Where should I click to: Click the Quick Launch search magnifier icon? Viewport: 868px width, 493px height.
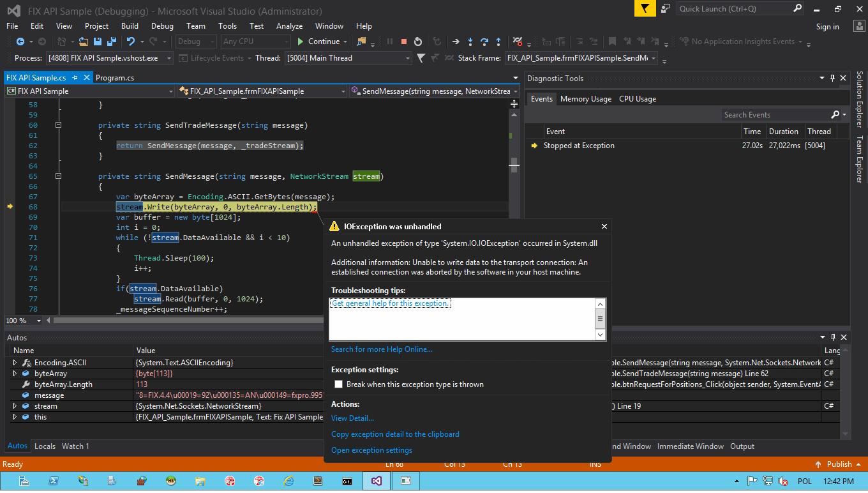[x=797, y=8]
